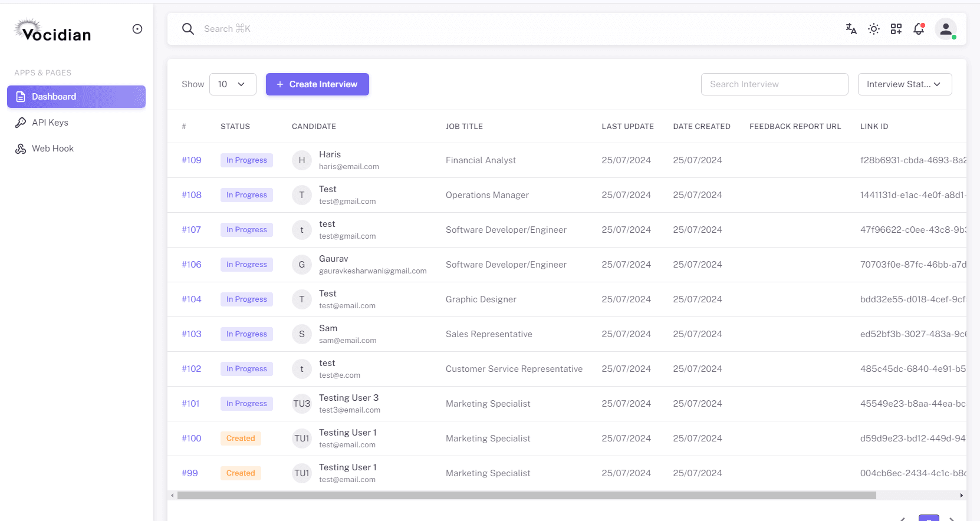
Task: Click Haris candidate avatar
Action: pyautogui.click(x=302, y=160)
